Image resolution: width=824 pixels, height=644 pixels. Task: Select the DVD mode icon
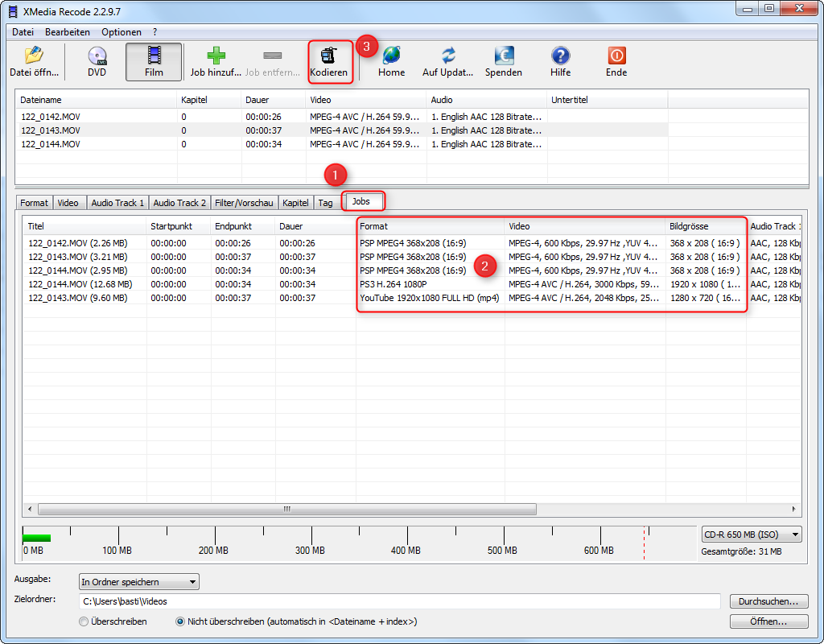click(x=97, y=56)
